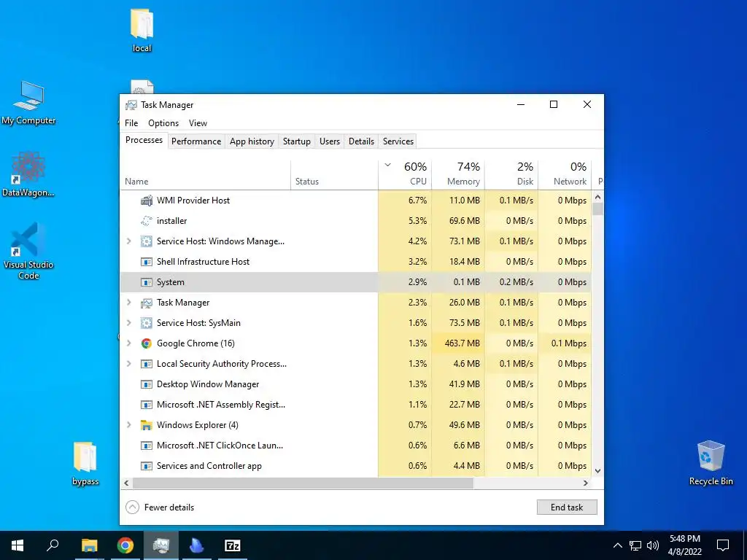Click the Task Manager process row icon
This screenshot has width=747, height=560.
point(147,303)
